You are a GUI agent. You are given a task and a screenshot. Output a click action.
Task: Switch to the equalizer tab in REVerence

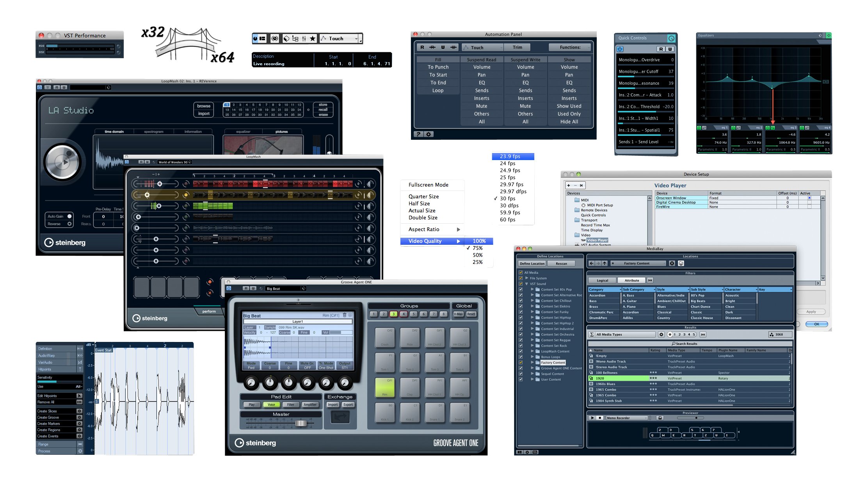click(x=243, y=132)
